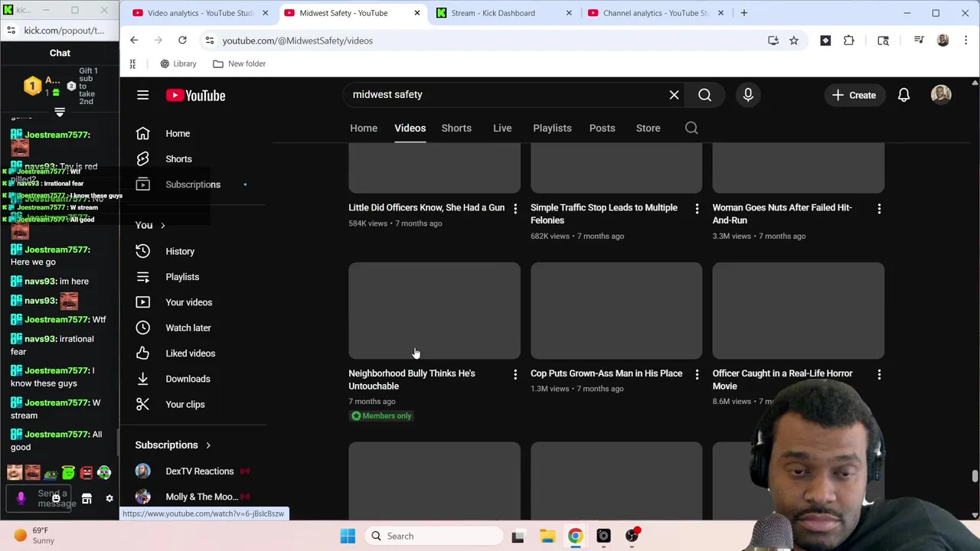This screenshot has height=551, width=980.
Task: Clear the search box with X
Action: [x=674, y=95]
